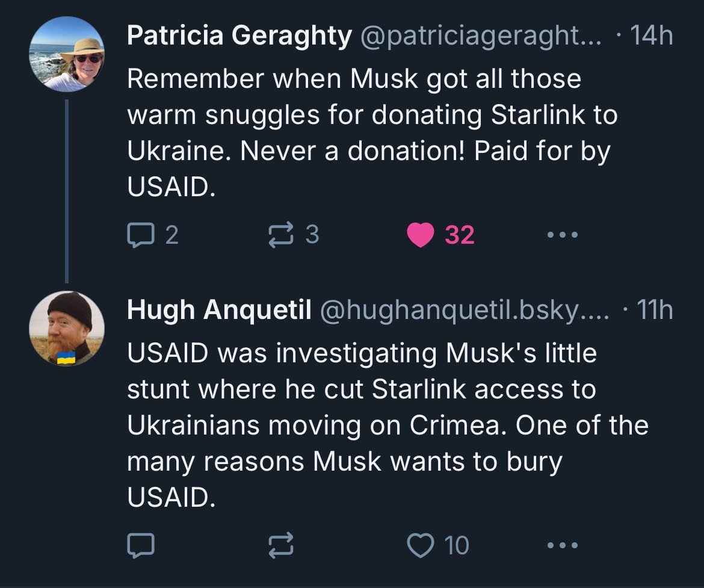Open more options for Hugh's post
The image size is (704, 588).
pos(563,545)
